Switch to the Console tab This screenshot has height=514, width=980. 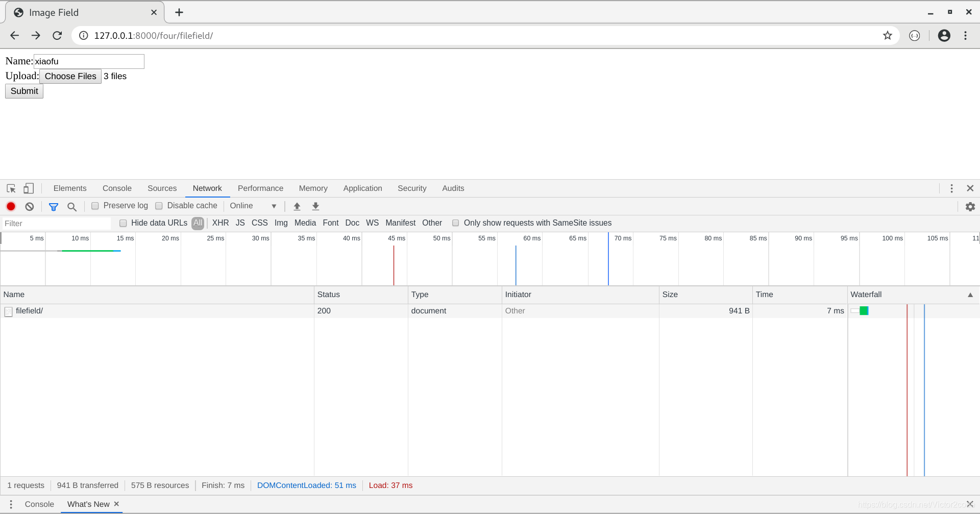click(x=117, y=188)
